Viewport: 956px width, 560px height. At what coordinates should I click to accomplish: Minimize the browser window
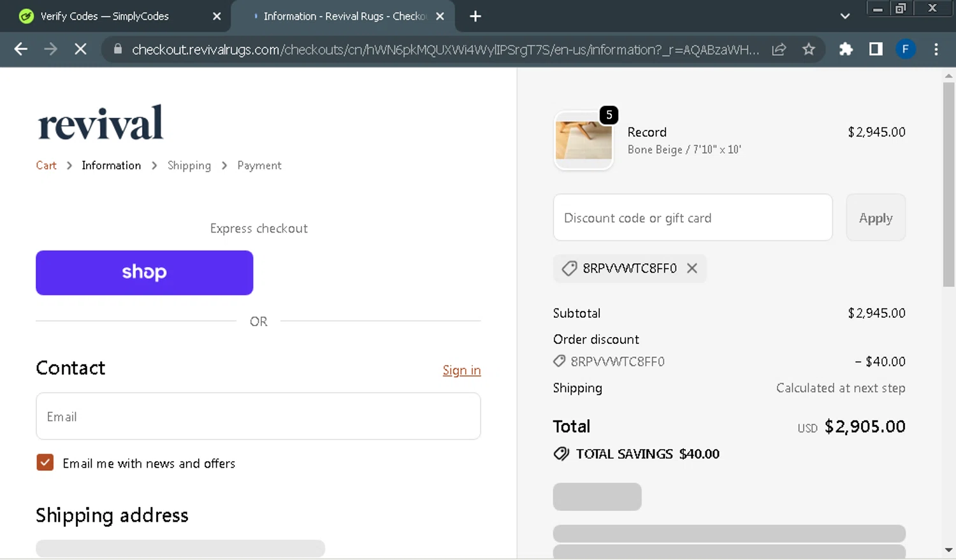878,8
